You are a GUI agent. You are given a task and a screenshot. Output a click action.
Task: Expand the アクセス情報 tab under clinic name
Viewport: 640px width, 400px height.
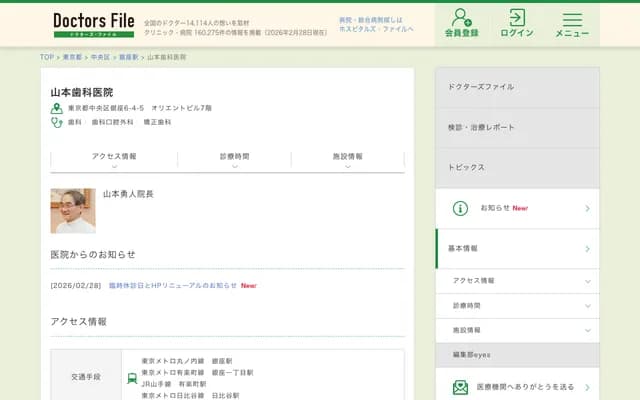114,160
